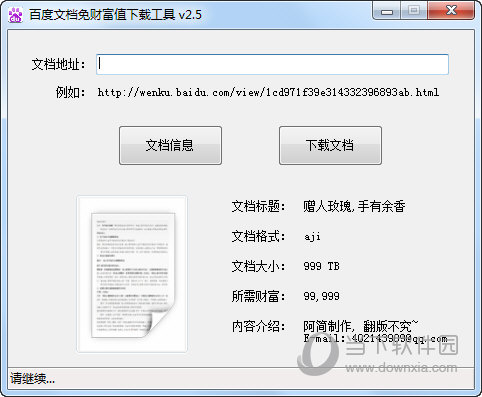Click the 内容介绍 label
The width and height of the screenshot is (482, 397).
259,326
